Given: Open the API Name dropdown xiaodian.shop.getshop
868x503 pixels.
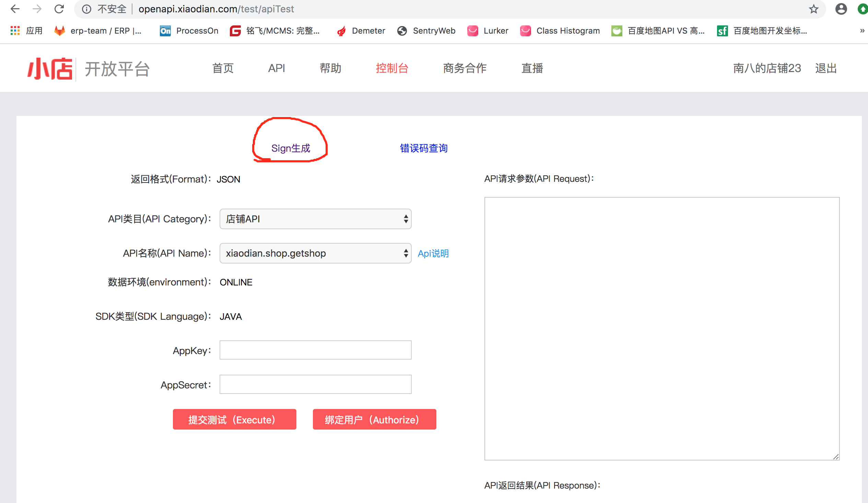Looking at the screenshot, I should pos(315,253).
